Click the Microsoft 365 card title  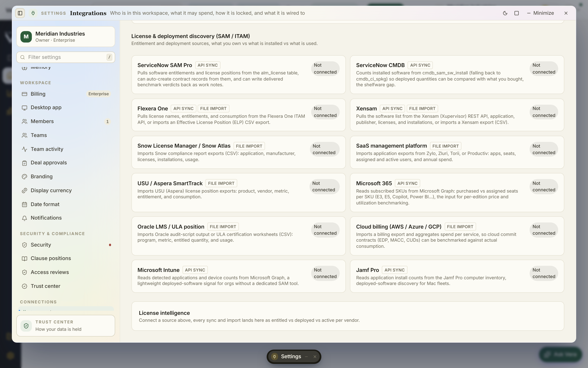374,183
